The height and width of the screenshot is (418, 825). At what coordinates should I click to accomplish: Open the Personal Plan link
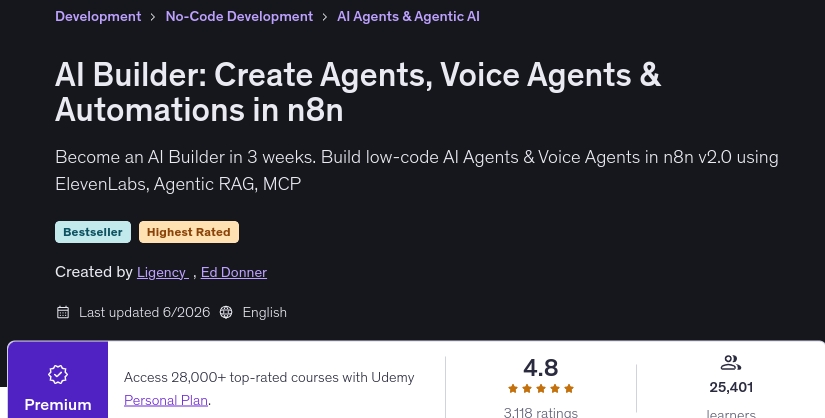click(x=166, y=400)
